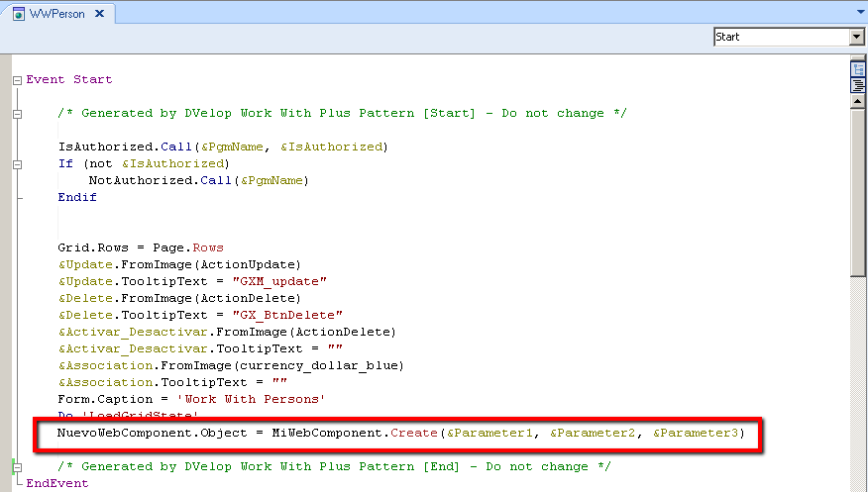Collapse the Pattern [End] comment region
Image resolution: width=868 pixels, height=492 pixels.
17,466
